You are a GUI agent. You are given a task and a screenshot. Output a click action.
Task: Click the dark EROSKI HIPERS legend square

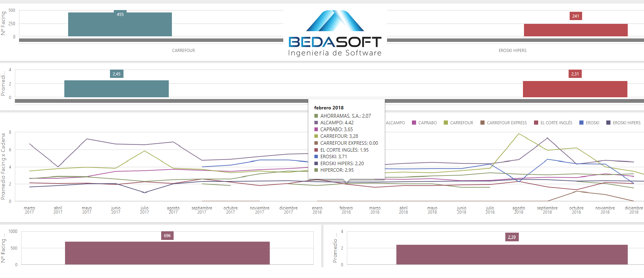[608, 123]
